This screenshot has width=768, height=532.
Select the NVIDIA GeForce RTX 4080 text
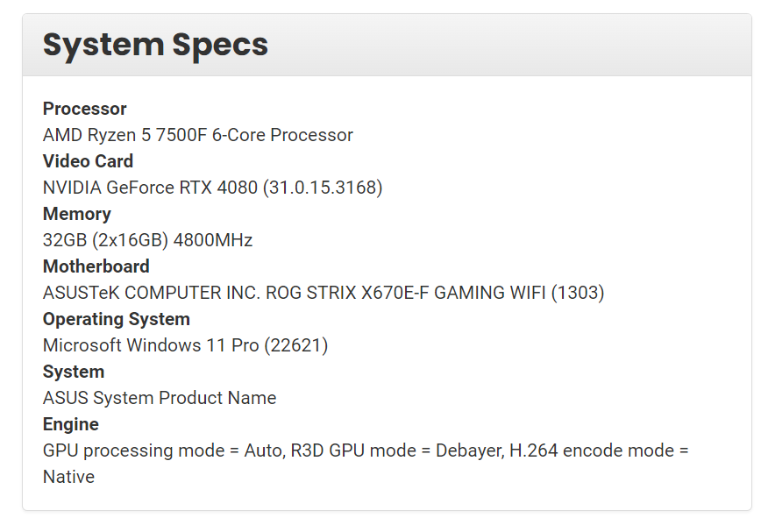150,188
